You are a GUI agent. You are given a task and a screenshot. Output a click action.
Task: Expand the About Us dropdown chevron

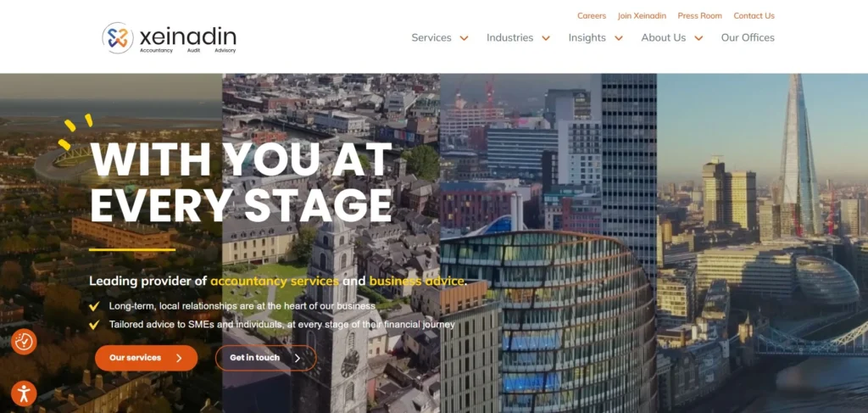pyautogui.click(x=698, y=38)
